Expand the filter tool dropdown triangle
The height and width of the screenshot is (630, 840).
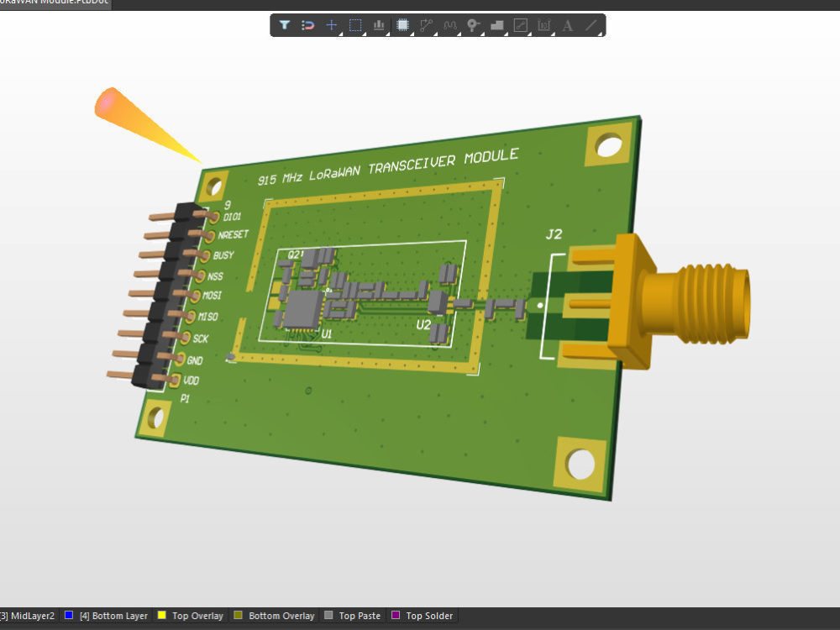tap(292, 34)
